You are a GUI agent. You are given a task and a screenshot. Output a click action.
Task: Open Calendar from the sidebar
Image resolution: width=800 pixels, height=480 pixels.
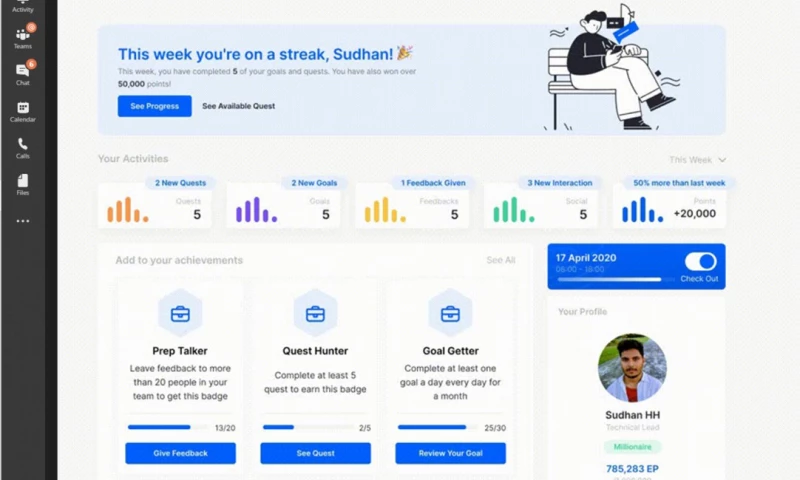tap(22, 112)
